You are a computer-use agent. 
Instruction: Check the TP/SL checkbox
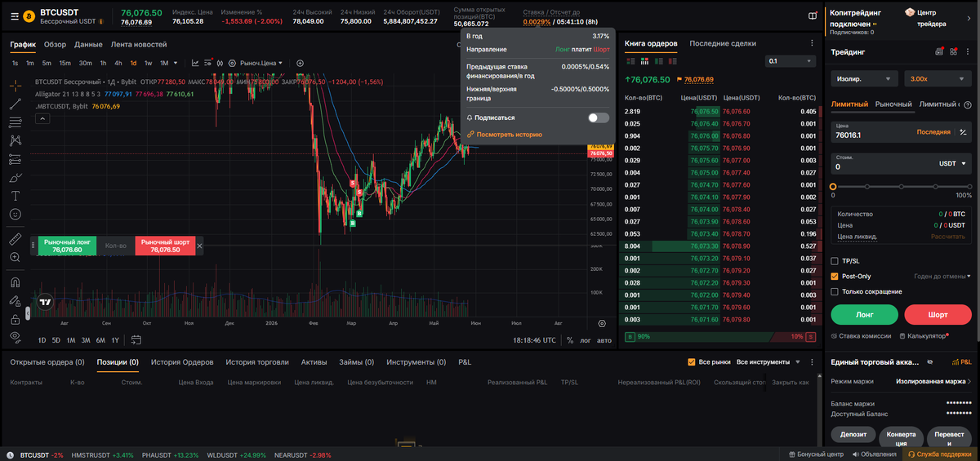835,261
